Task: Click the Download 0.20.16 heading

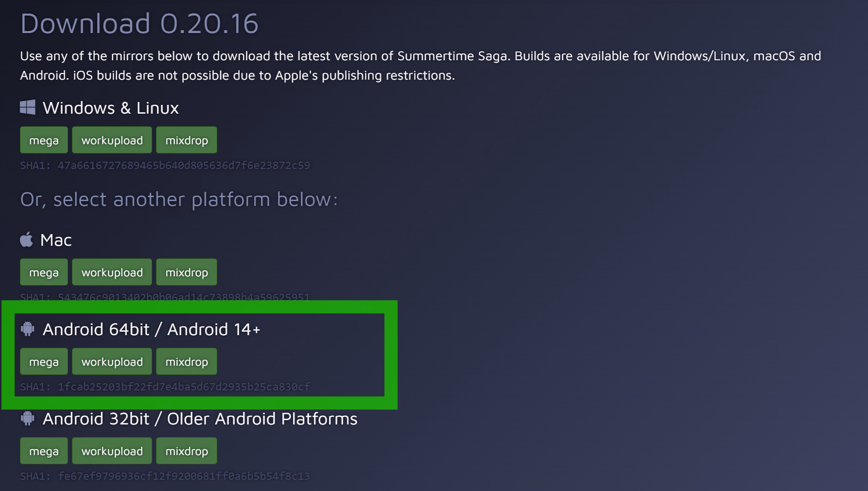Action: (139, 23)
